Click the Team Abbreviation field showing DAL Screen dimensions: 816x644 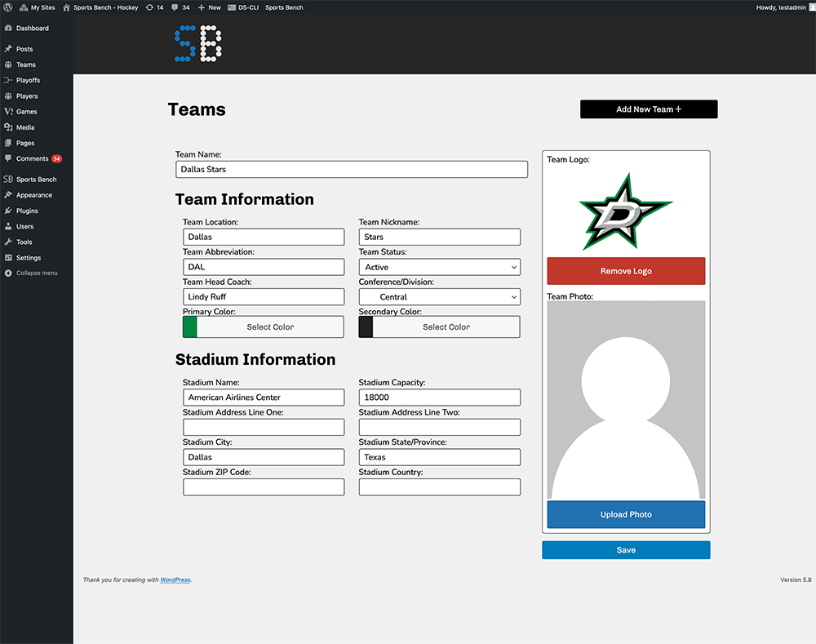point(264,267)
